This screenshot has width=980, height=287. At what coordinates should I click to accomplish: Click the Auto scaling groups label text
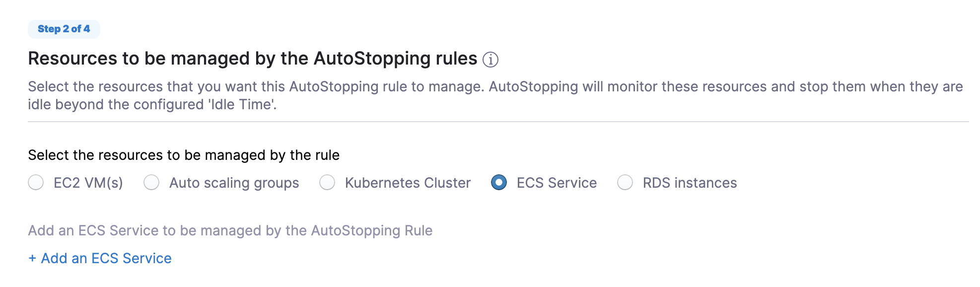tap(234, 183)
